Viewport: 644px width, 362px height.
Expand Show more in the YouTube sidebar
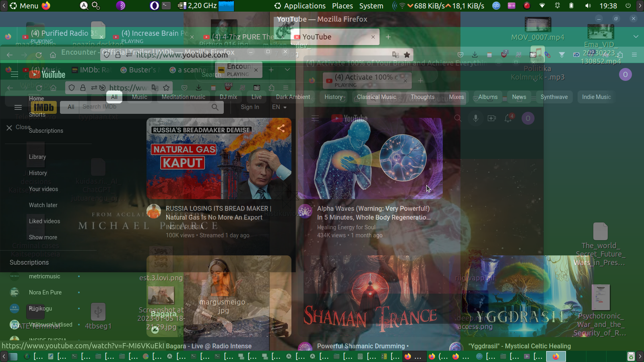[x=43, y=237]
